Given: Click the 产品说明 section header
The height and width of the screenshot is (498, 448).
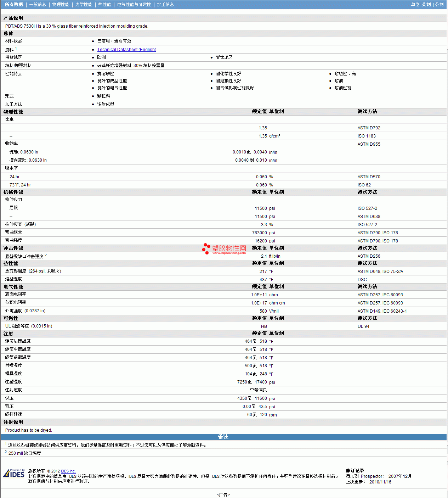Looking at the screenshot, I should [13, 18].
